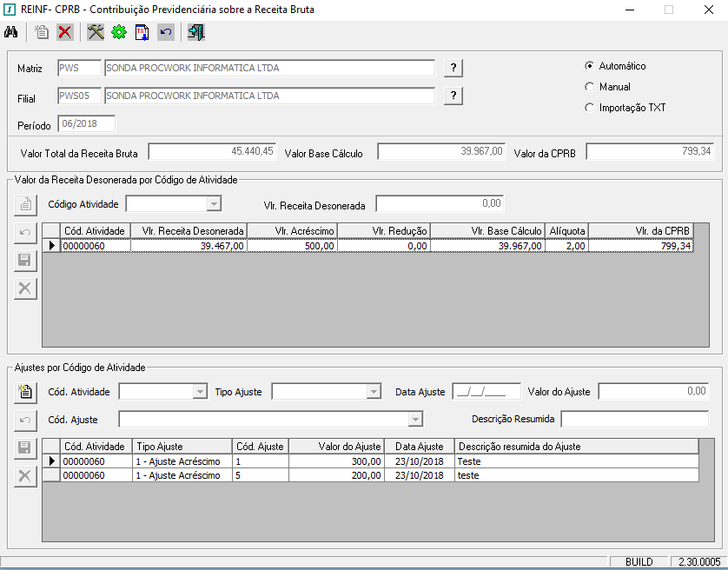Click the ? lookup button beside Filial
The image size is (728, 570).
[x=453, y=96]
